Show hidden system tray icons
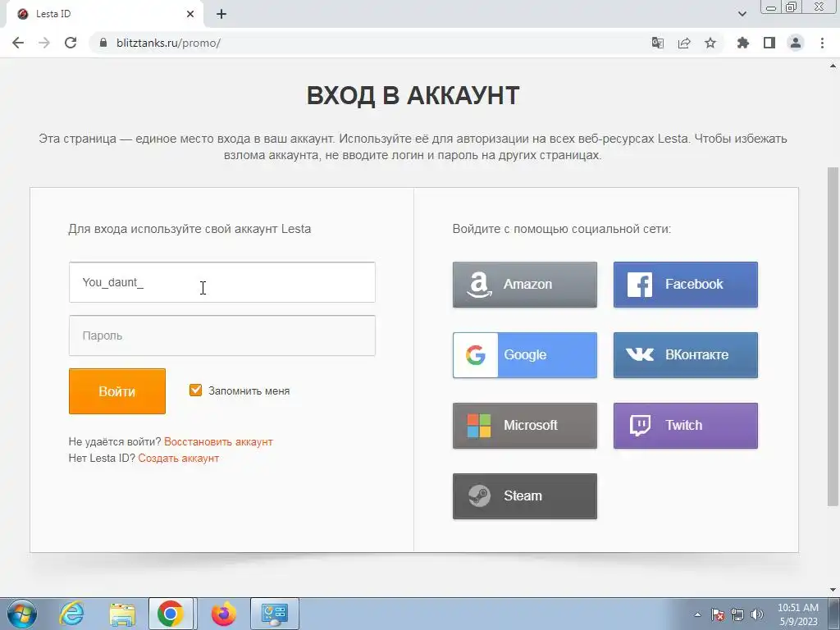 click(x=697, y=614)
